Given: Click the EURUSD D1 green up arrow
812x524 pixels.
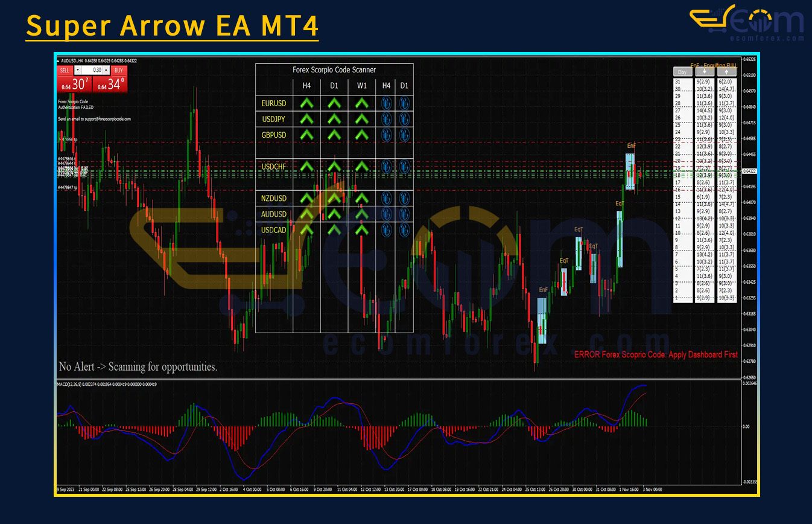Looking at the screenshot, I should click(x=334, y=103).
